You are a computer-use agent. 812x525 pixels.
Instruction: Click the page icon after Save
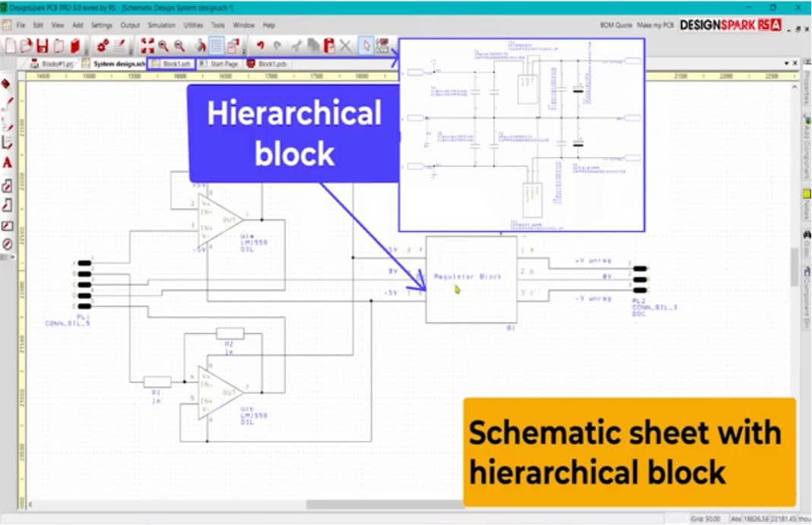59,46
